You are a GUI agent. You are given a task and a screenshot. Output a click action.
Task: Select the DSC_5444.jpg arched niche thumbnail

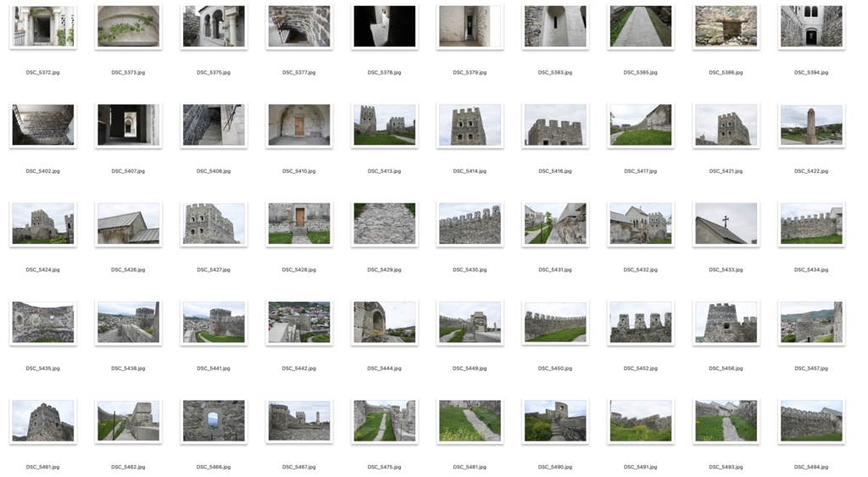(384, 322)
